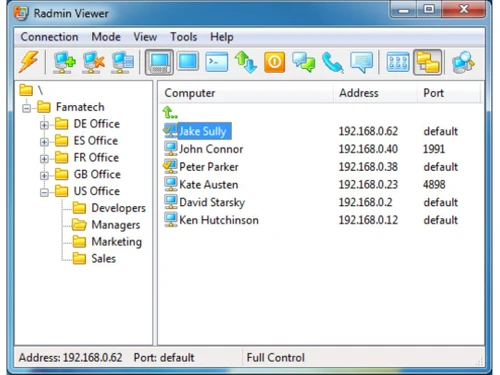Open the Mode menu
Image resolution: width=500 pixels, height=375 pixels.
click(106, 37)
